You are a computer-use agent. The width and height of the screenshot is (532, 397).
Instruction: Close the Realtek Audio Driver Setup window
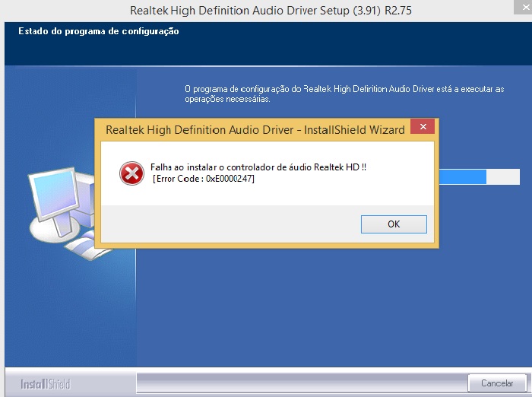click(x=524, y=7)
